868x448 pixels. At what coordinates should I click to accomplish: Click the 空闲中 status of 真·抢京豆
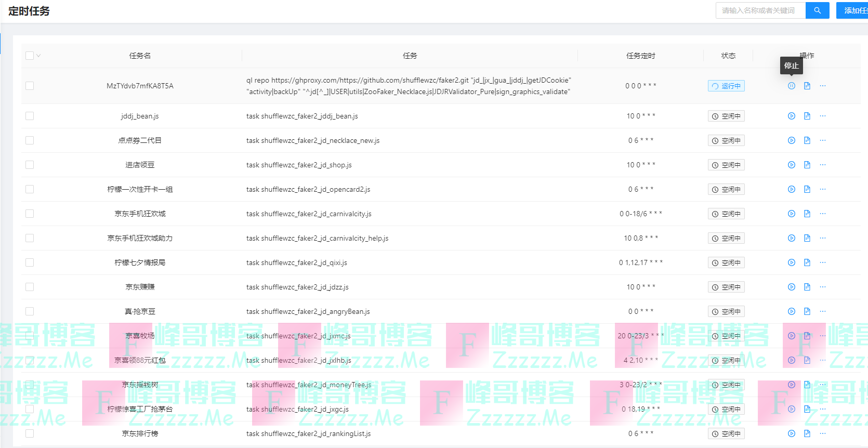click(726, 311)
